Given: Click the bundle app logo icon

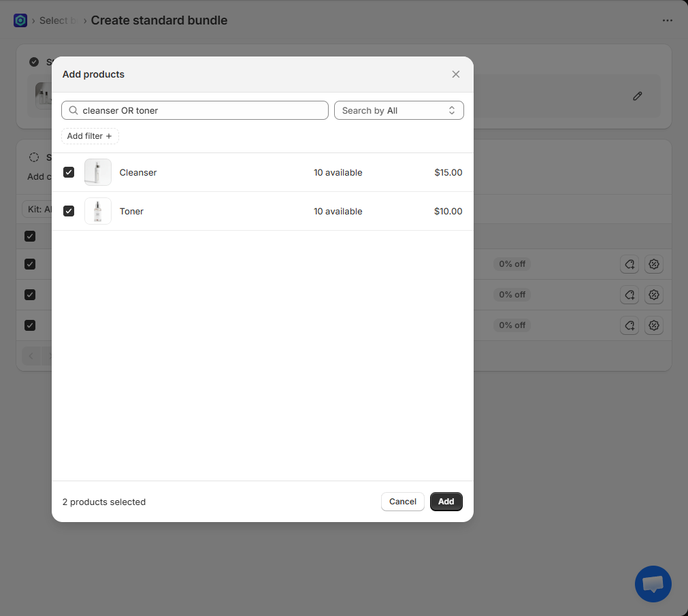Looking at the screenshot, I should point(20,20).
